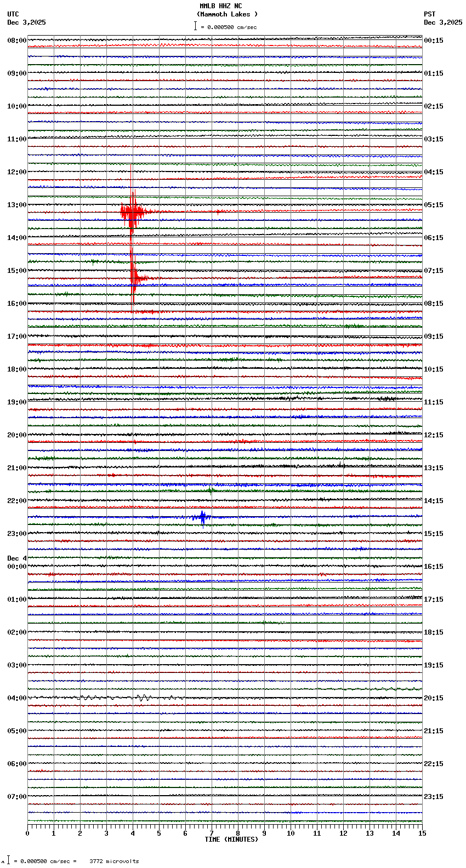
Task: Click the 02:15 PST time label
Action: pos(434,106)
